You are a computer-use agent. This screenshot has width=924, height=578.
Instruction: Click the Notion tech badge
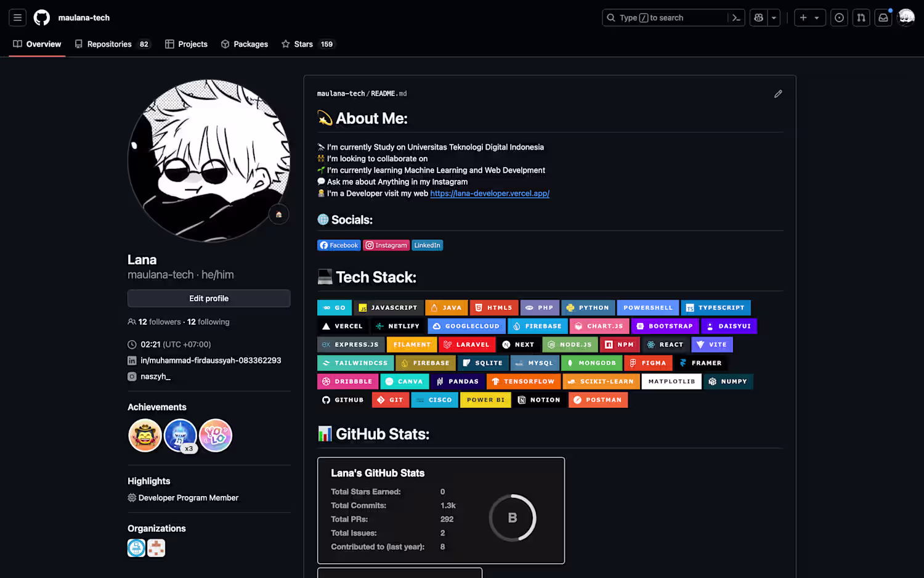pos(540,400)
